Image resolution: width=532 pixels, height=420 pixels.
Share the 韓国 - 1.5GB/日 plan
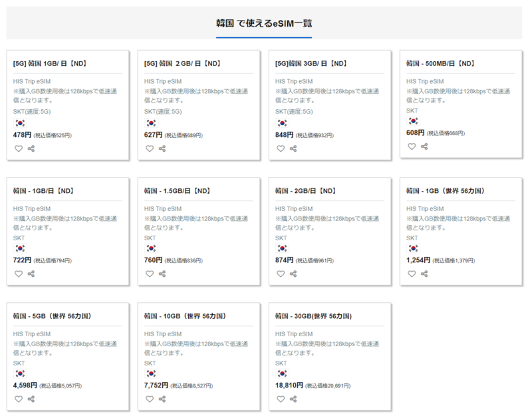(162, 274)
